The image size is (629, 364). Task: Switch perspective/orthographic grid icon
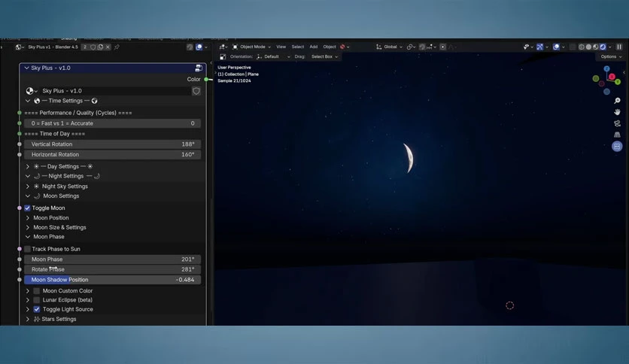(617, 135)
